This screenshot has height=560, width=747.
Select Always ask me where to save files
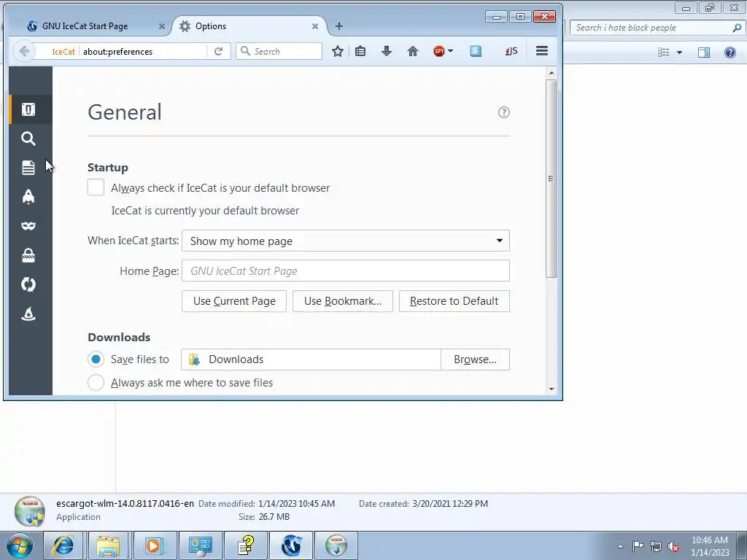[96, 382]
